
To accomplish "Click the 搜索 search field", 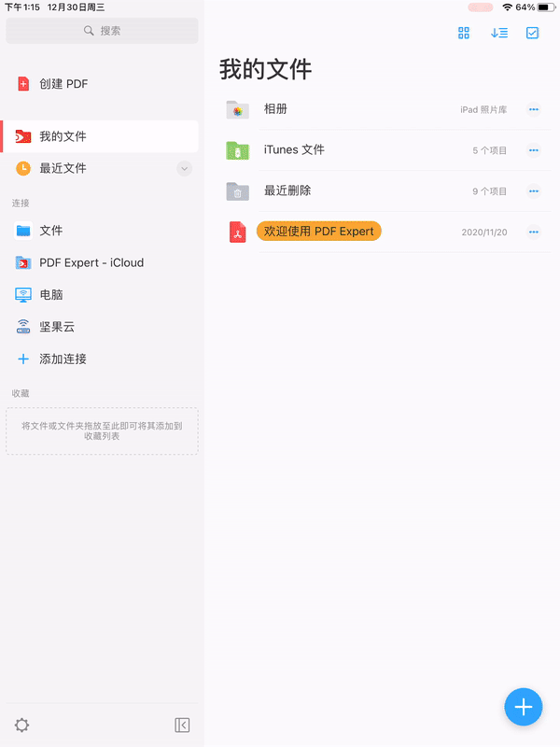I will [x=102, y=31].
